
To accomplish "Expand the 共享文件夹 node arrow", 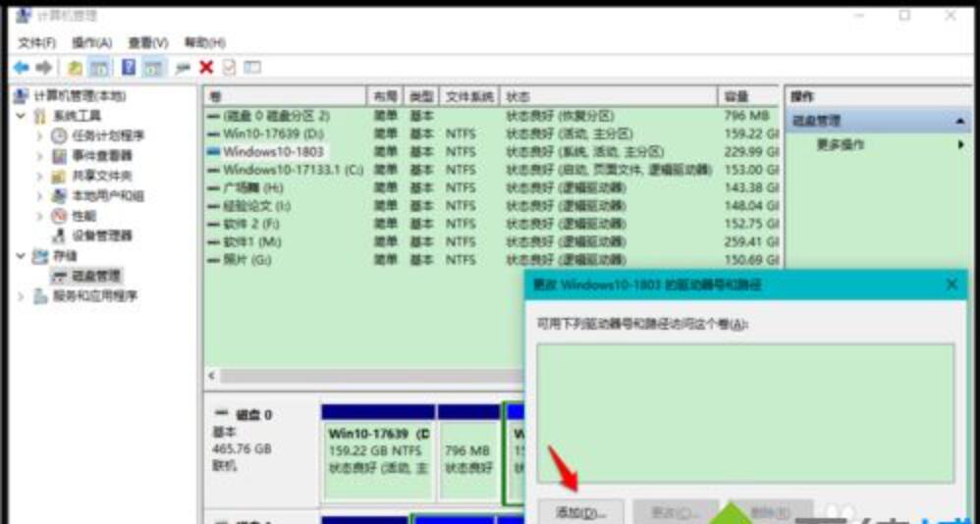I will [40, 176].
